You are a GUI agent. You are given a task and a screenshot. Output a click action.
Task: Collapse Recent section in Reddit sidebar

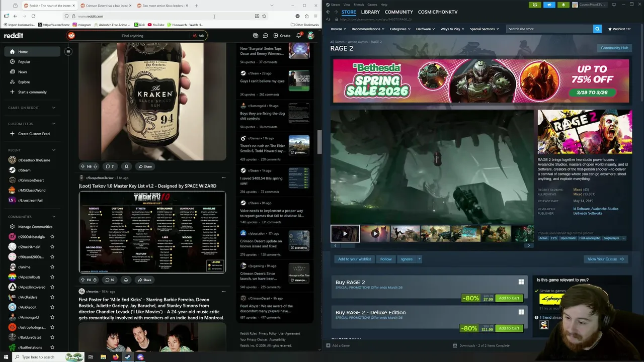pos(54,150)
